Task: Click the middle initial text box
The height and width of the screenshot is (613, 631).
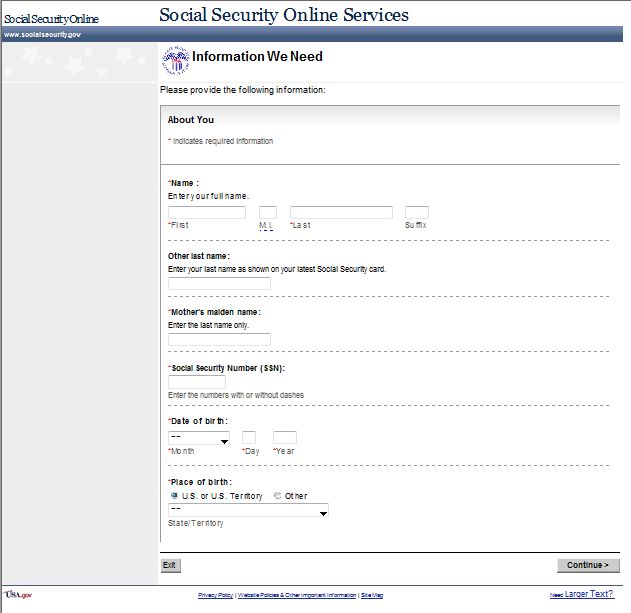Action: coord(268,212)
